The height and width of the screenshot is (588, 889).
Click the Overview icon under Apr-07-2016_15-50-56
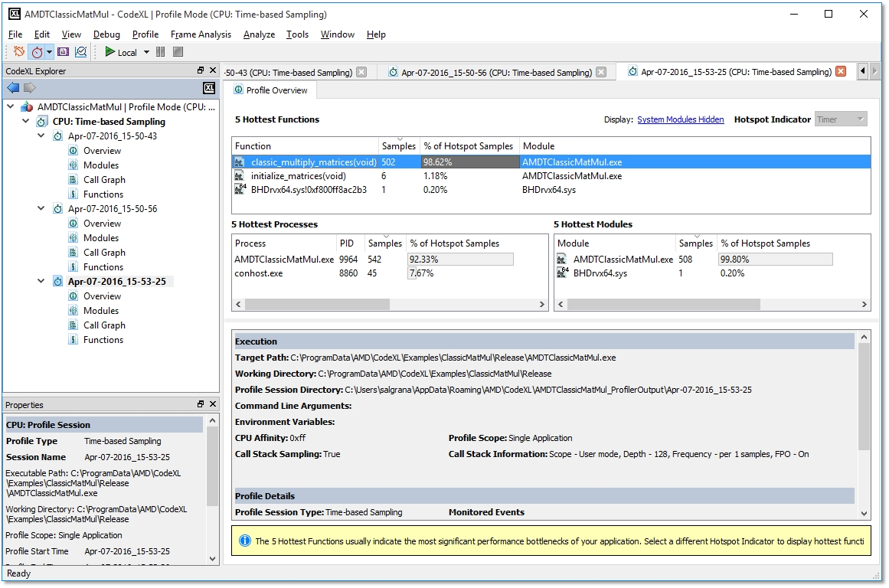tap(74, 224)
